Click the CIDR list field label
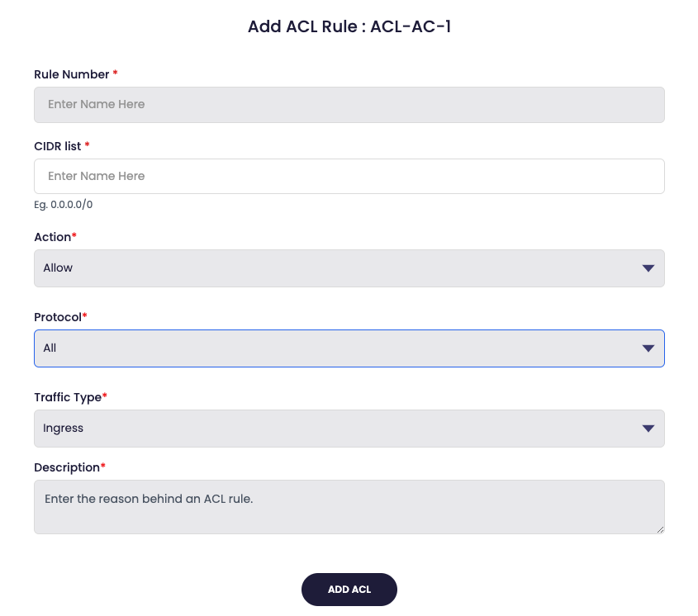The width and height of the screenshot is (698, 616). pos(57,146)
